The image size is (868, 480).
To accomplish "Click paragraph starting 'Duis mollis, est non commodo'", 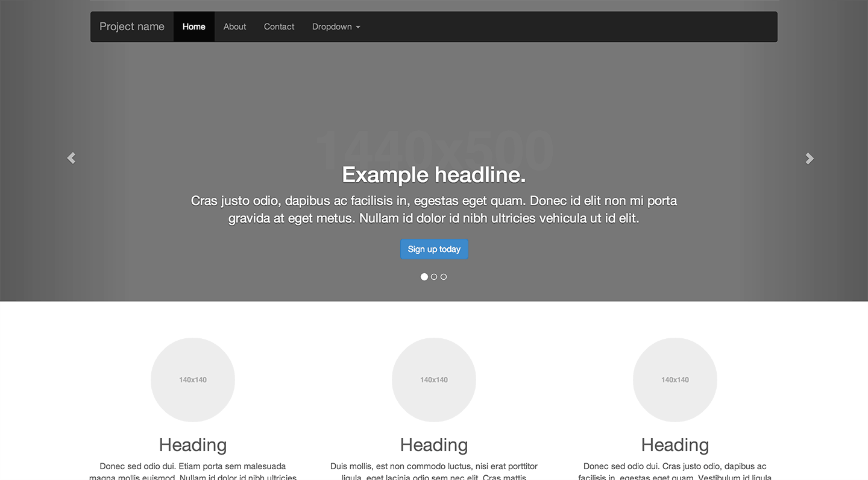I will point(434,471).
